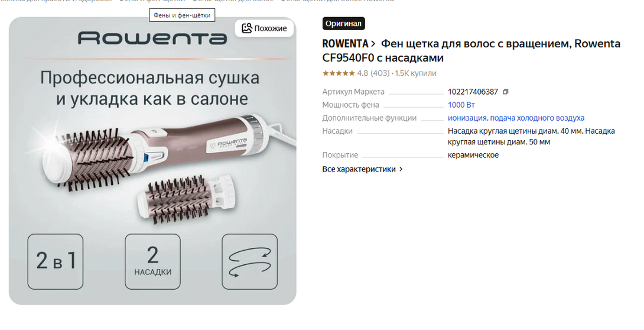
Task: Click the Оригинал badge
Action: pos(343,24)
